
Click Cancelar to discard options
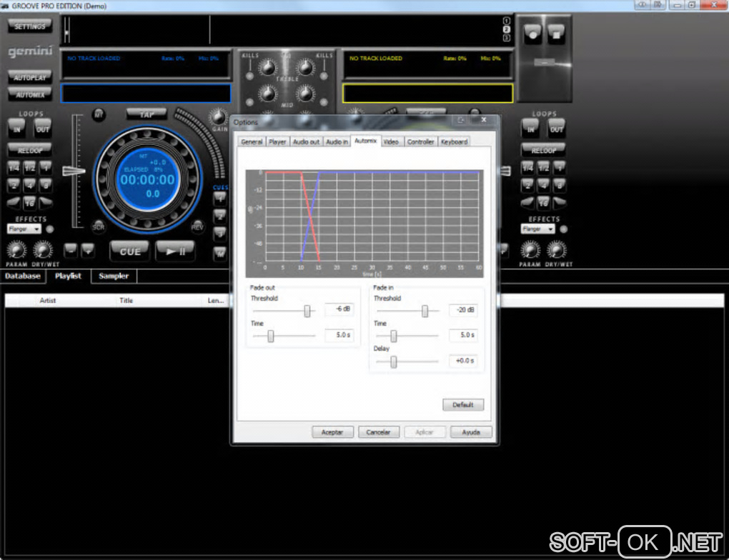[x=379, y=432]
